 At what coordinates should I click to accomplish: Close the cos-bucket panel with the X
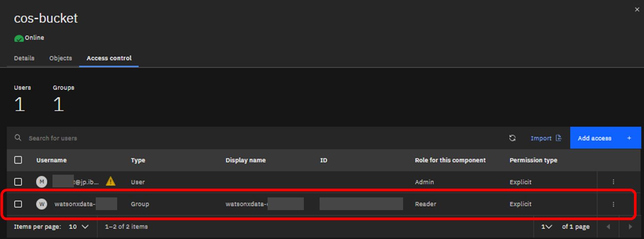point(637,10)
